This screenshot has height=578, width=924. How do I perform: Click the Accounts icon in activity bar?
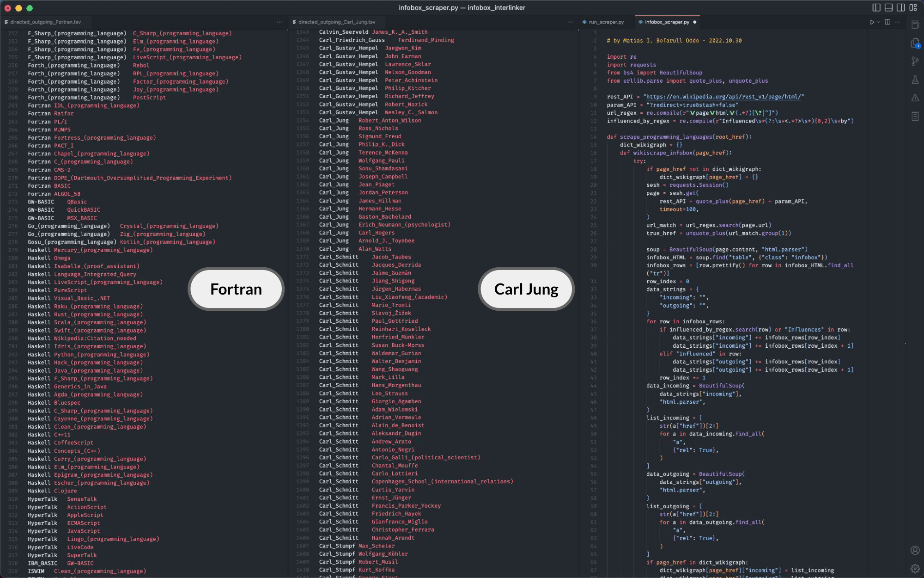915,550
